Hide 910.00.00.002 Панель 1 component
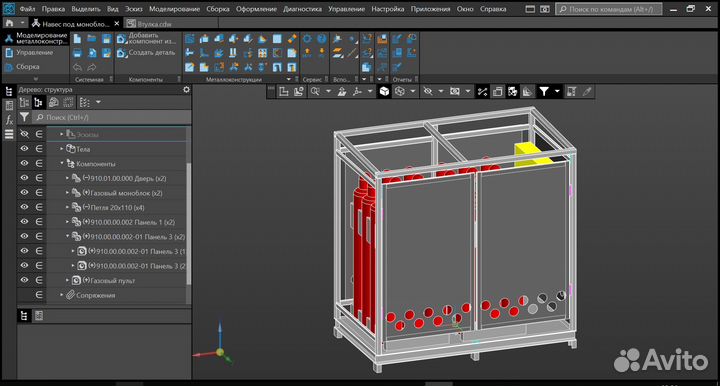Image resolution: width=720 pixels, height=386 pixels. 24,222
